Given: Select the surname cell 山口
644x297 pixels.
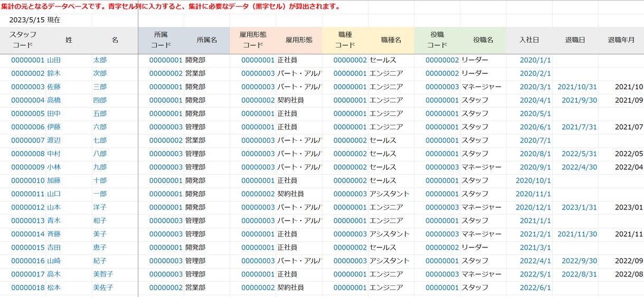Looking at the screenshot, I should tap(54, 194).
